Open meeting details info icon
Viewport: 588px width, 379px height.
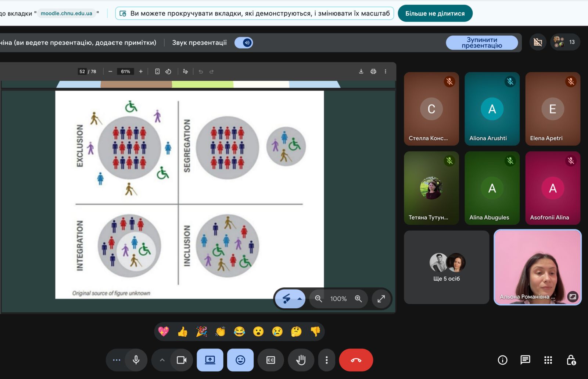(502, 360)
